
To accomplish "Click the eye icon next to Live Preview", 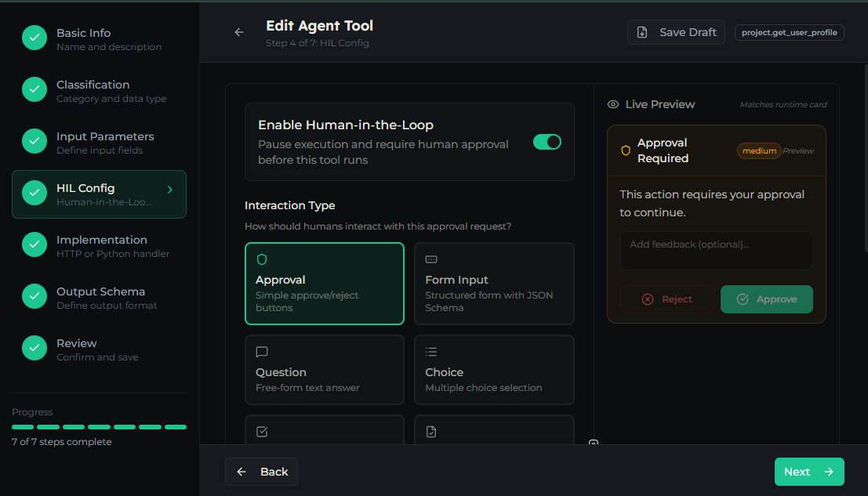I will (613, 104).
